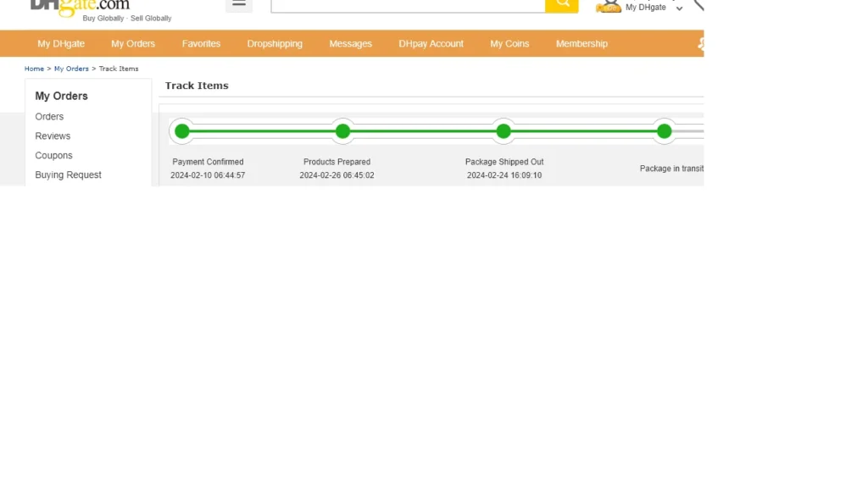868x488 pixels.
Task: Open the hamburger category menu
Action: (x=239, y=4)
